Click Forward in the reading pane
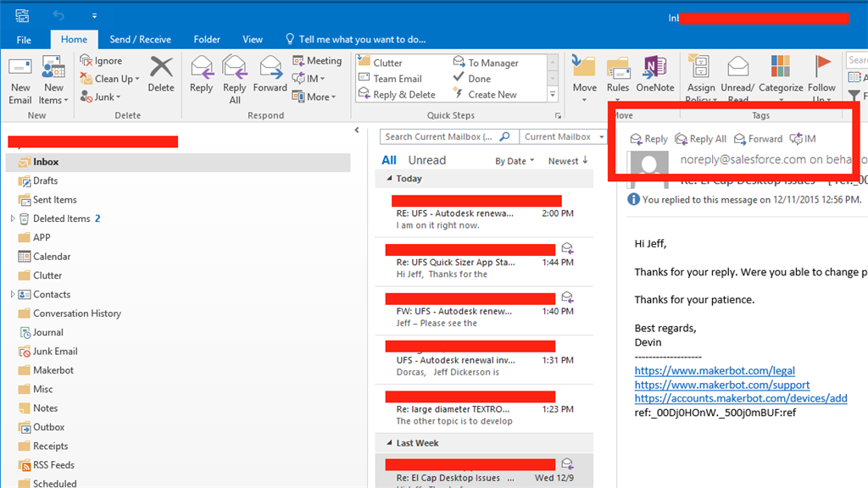 (758, 139)
